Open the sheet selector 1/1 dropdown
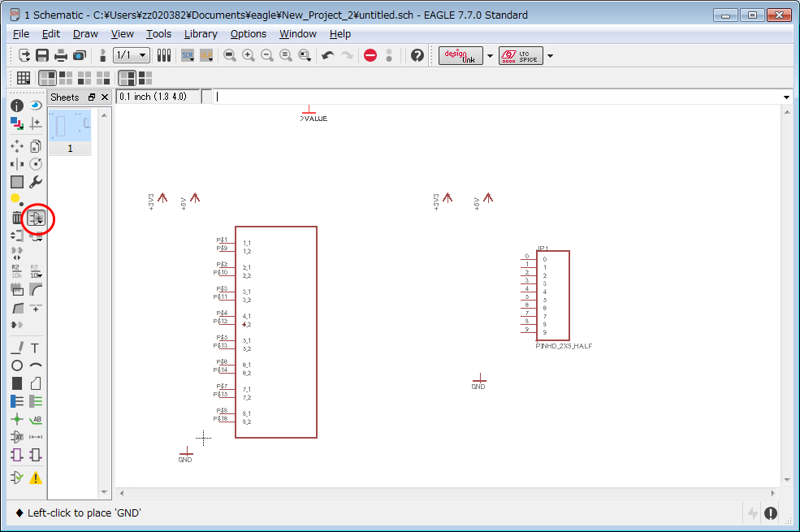This screenshot has width=800, height=532. point(132,55)
